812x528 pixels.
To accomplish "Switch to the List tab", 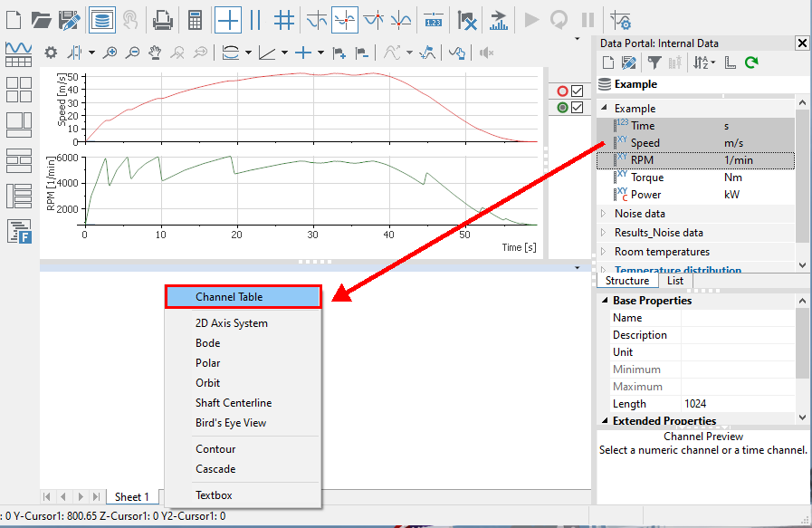I will 674,281.
